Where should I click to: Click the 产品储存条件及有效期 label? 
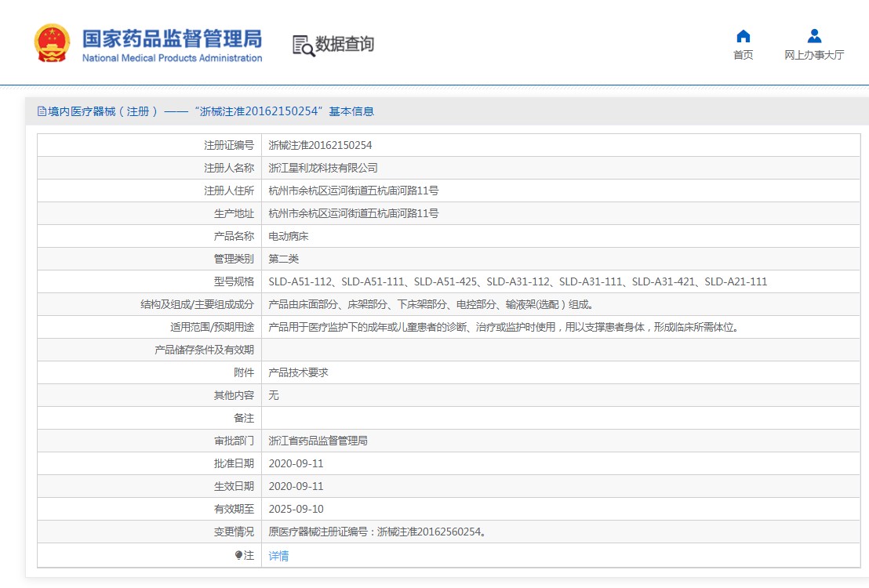click(205, 350)
